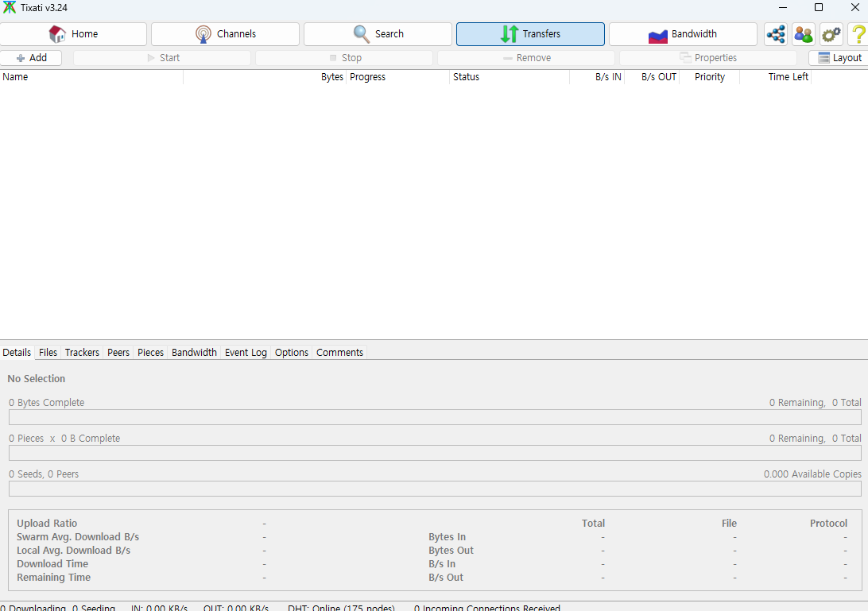Sort by Time Left column
Image resolution: width=868 pixels, height=611 pixels.
coord(775,77)
